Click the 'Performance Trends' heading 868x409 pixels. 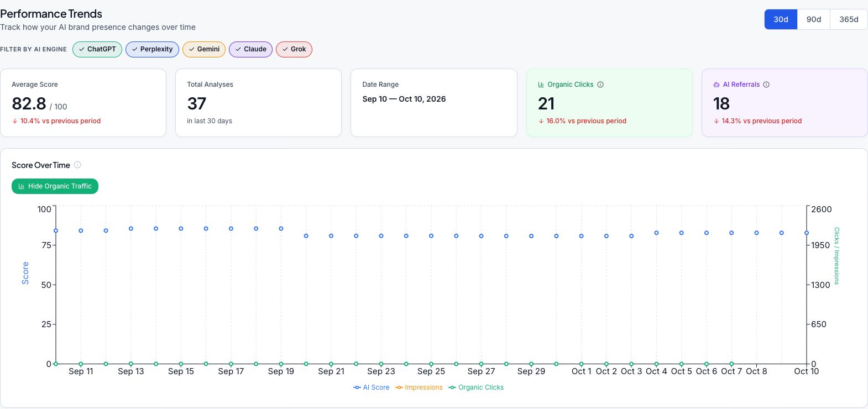pos(51,14)
